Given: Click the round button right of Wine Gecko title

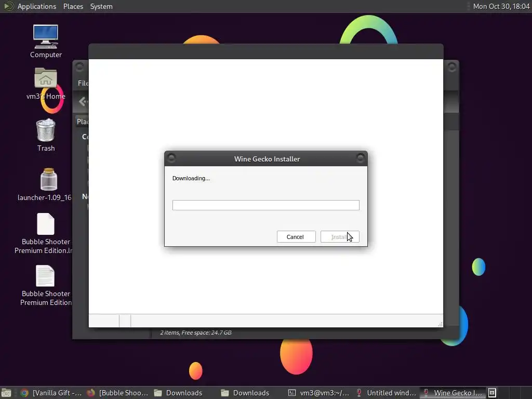Looking at the screenshot, I should tap(361, 157).
